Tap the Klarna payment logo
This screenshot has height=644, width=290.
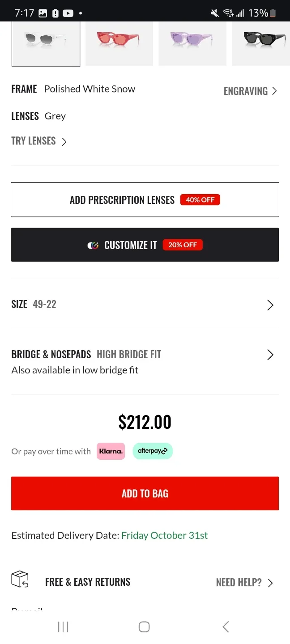(111, 451)
